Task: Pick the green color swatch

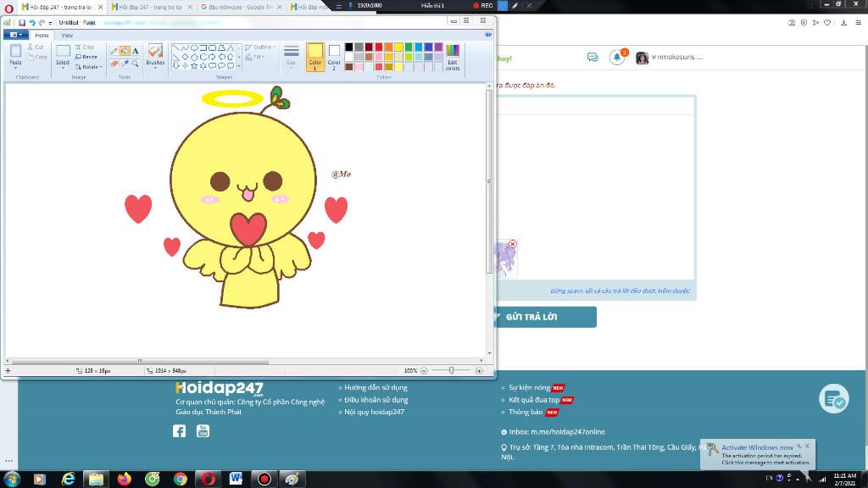Action: tap(409, 47)
